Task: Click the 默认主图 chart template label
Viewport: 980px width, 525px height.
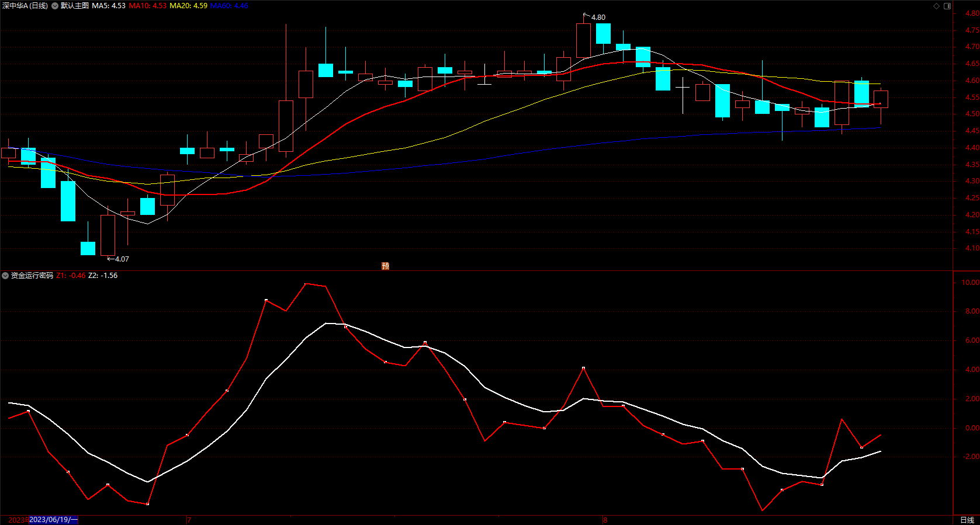Action: click(75, 6)
